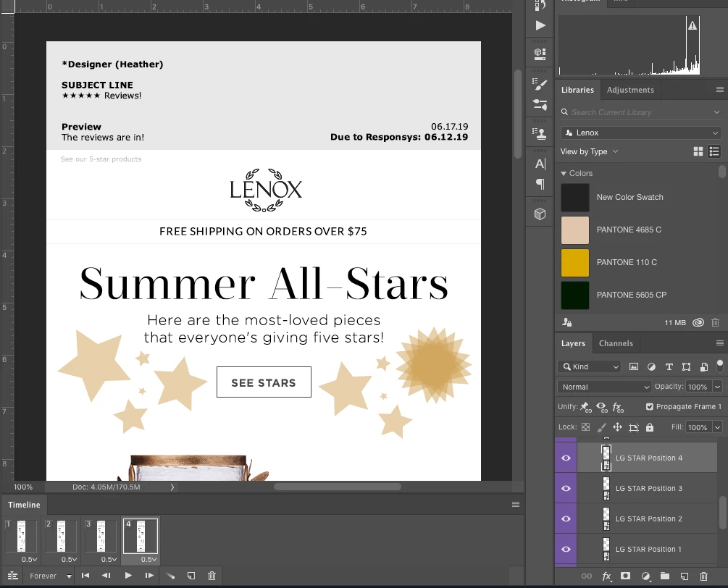Play the timeline animation

click(128, 576)
